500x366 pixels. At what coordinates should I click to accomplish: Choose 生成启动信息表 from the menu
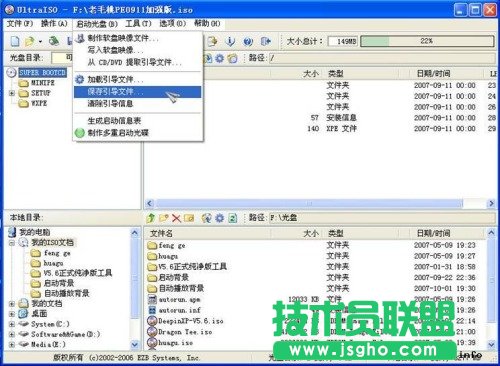point(138,121)
